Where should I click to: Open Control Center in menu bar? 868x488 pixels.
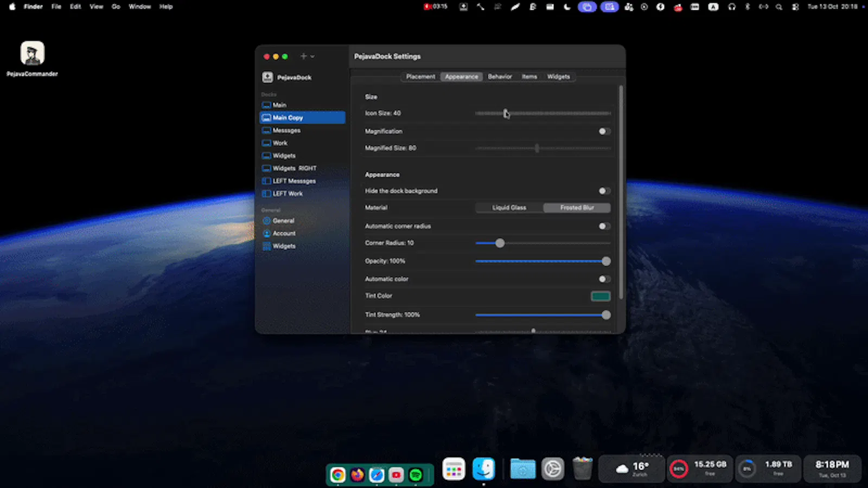click(795, 7)
